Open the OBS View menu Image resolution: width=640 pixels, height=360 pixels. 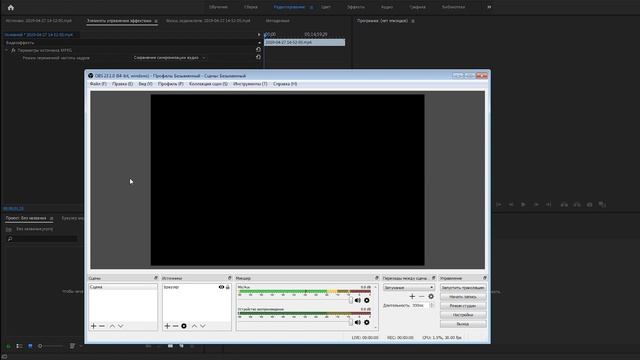point(145,84)
